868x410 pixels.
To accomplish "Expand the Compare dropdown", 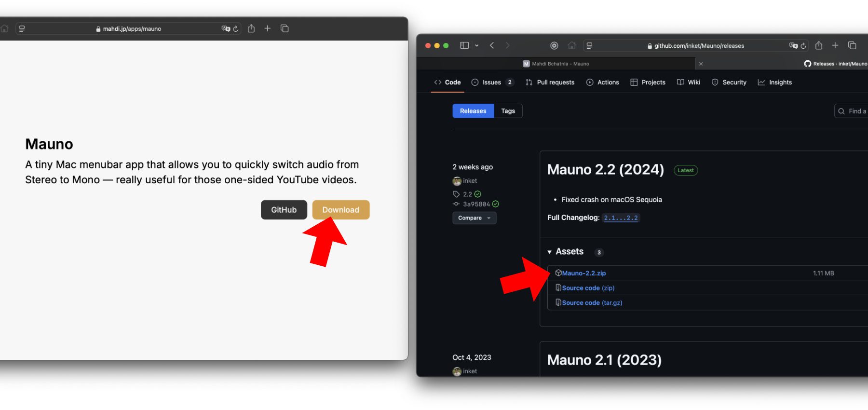I will 474,218.
